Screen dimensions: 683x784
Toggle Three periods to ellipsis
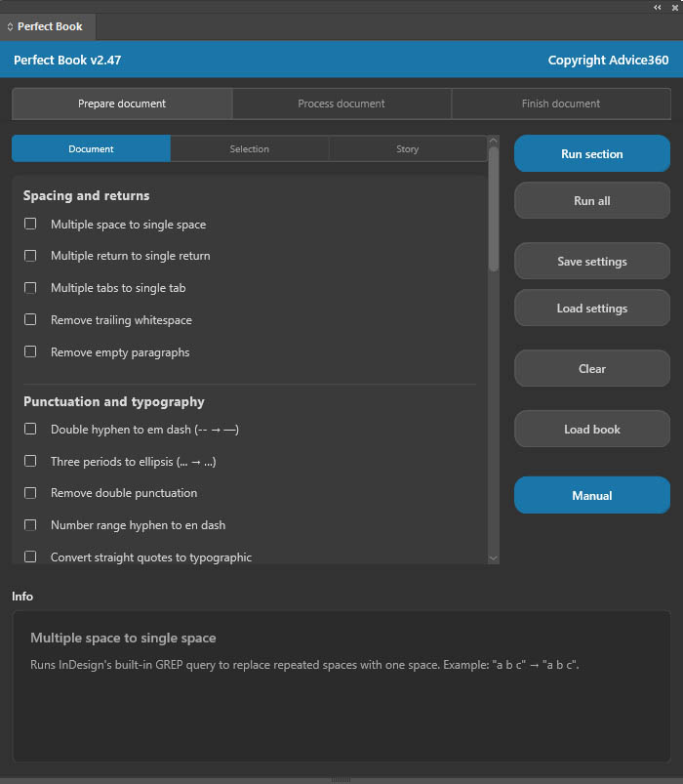click(x=30, y=461)
